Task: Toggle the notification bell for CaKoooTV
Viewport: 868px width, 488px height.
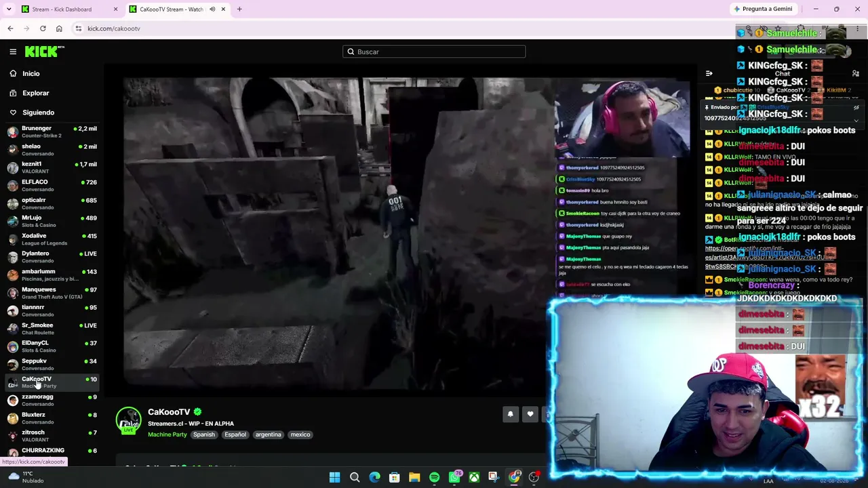Action: [x=511, y=414]
